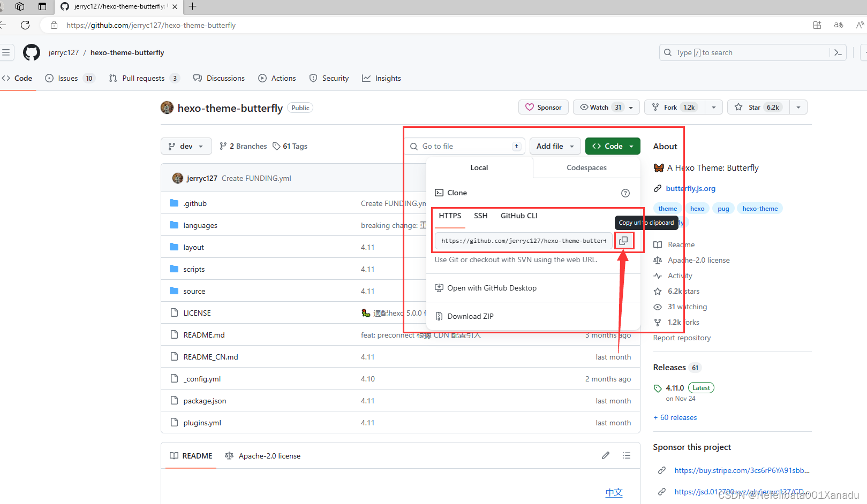The height and width of the screenshot is (504, 867).
Task: Open the Security tab
Action: [x=329, y=78]
